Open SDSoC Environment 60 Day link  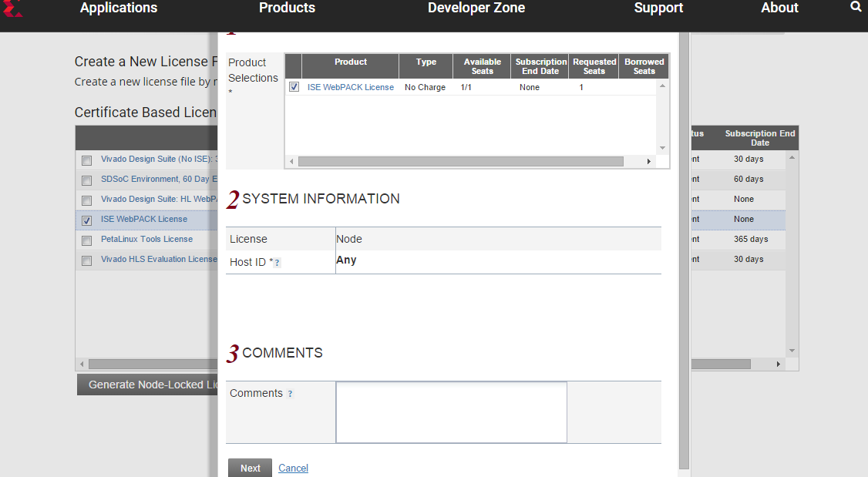point(159,179)
